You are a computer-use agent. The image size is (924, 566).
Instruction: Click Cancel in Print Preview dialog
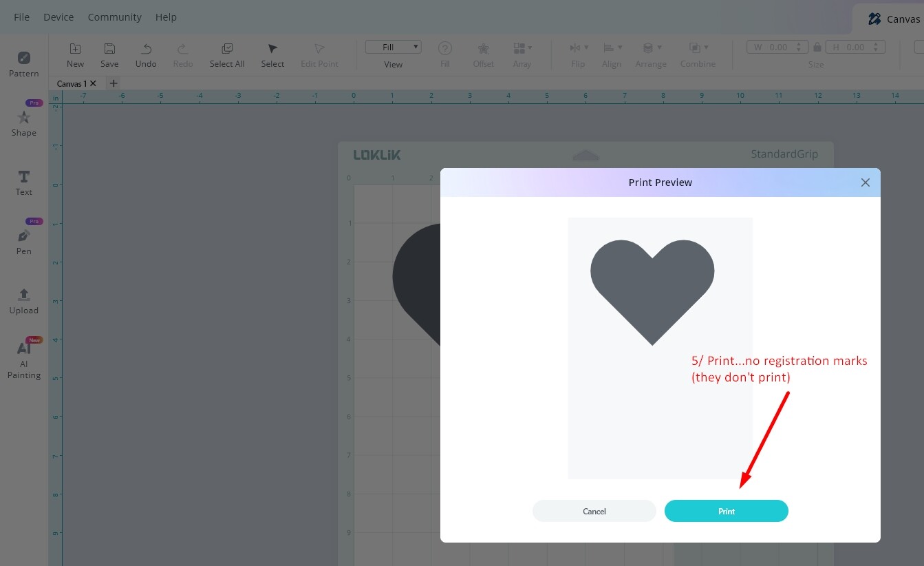594,511
